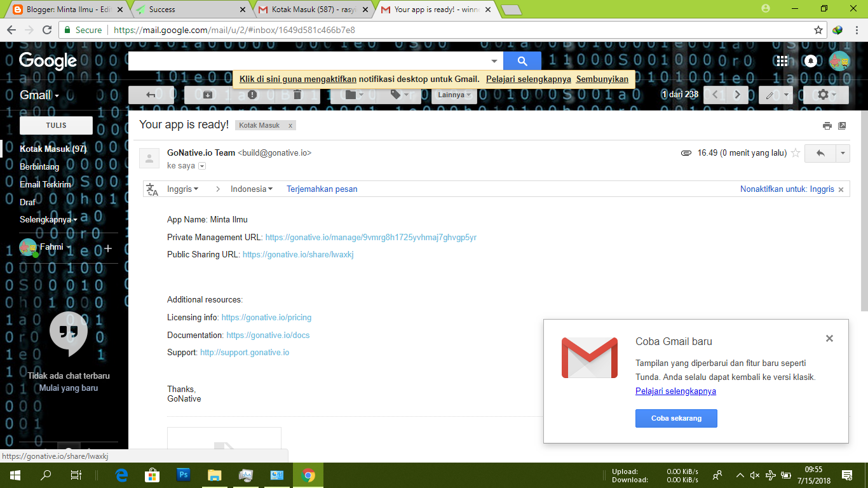This screenshot has height=488, width=868.
Task: Start a new chat with plus icon
Action: click(x=108, y=248)
